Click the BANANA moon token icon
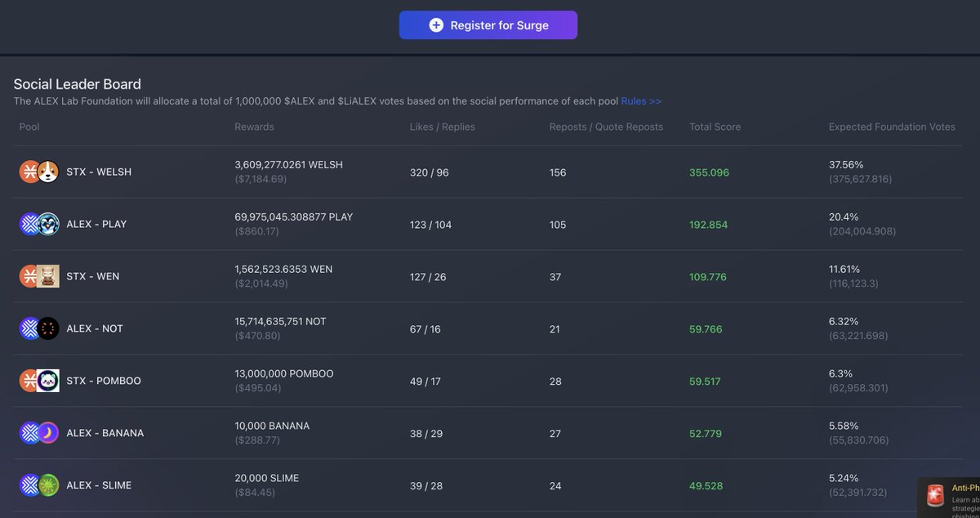Screen dimensions: 980x518 tap(48, 433)
